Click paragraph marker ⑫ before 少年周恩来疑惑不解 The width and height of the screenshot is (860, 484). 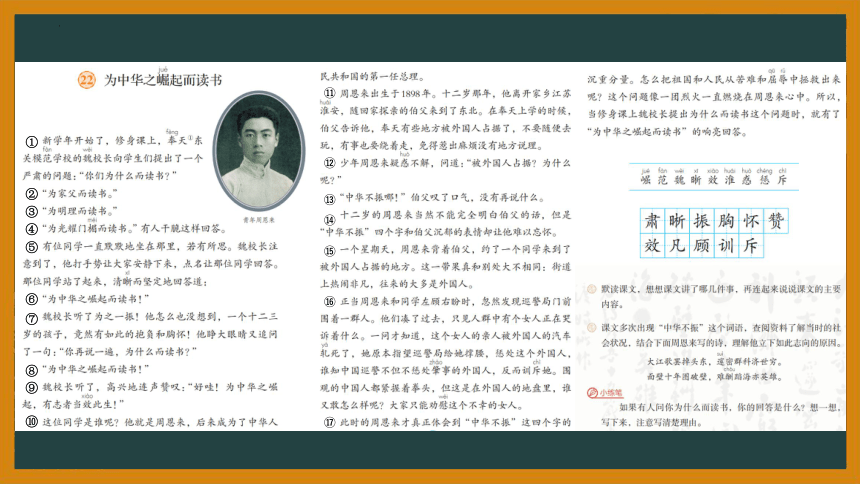tap(329, 163)
